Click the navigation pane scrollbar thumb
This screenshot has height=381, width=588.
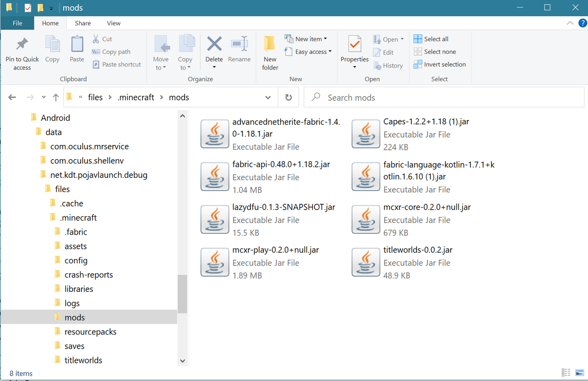[182, 293]
